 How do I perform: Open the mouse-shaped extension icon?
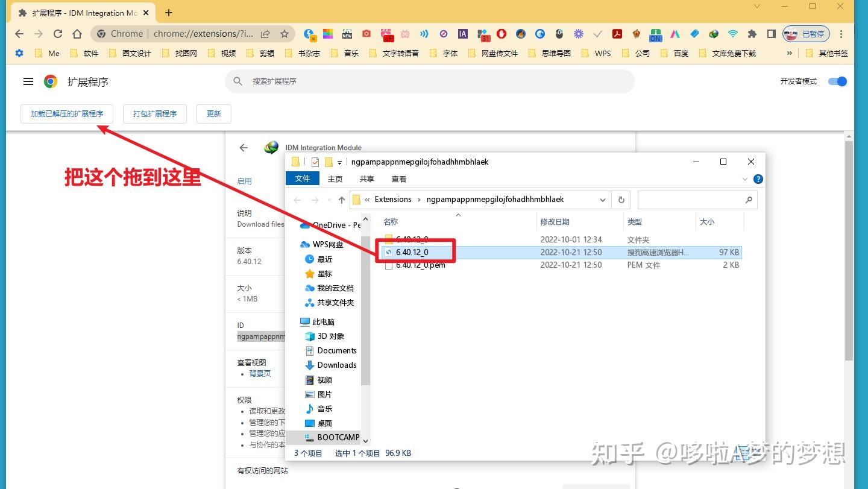click(x=559, y=34)
